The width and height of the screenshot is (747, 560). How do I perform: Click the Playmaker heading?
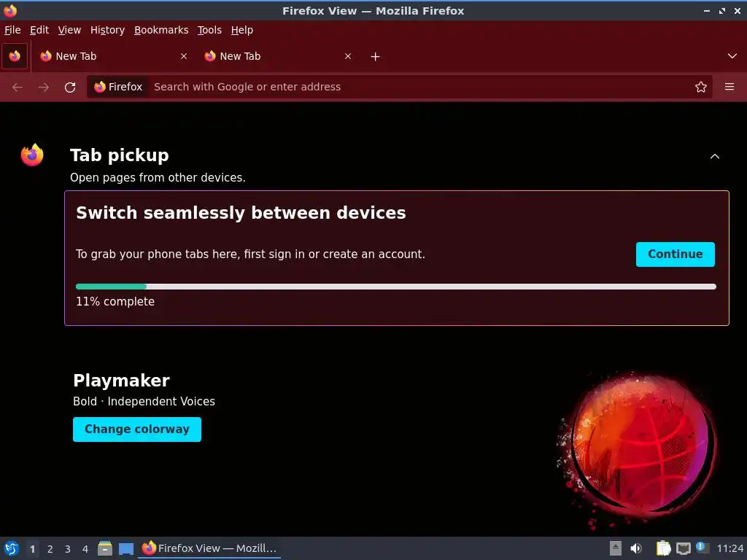point(122,381)
